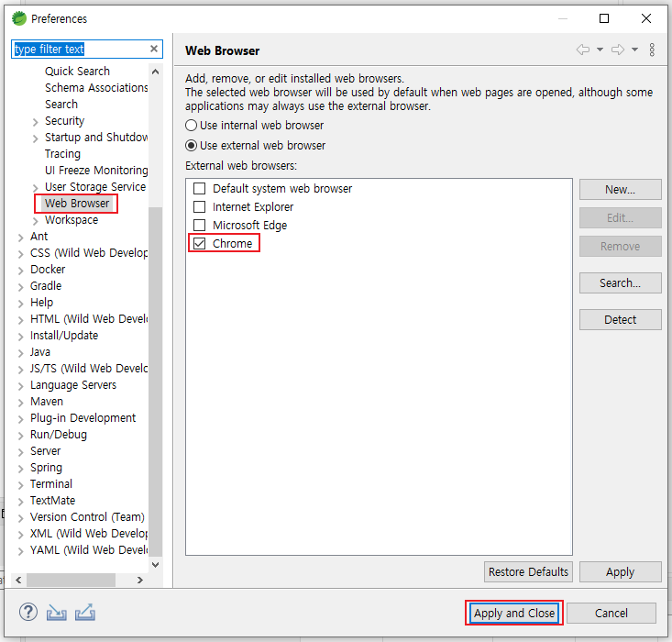
Task: Select Plug-in Development tree item
Action: [83, 418]
